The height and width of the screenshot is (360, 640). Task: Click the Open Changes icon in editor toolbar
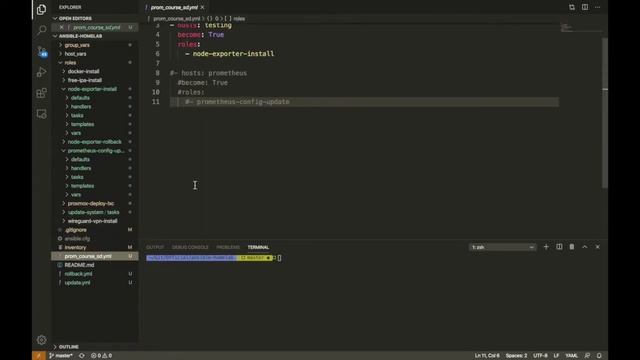click(571, 7)
